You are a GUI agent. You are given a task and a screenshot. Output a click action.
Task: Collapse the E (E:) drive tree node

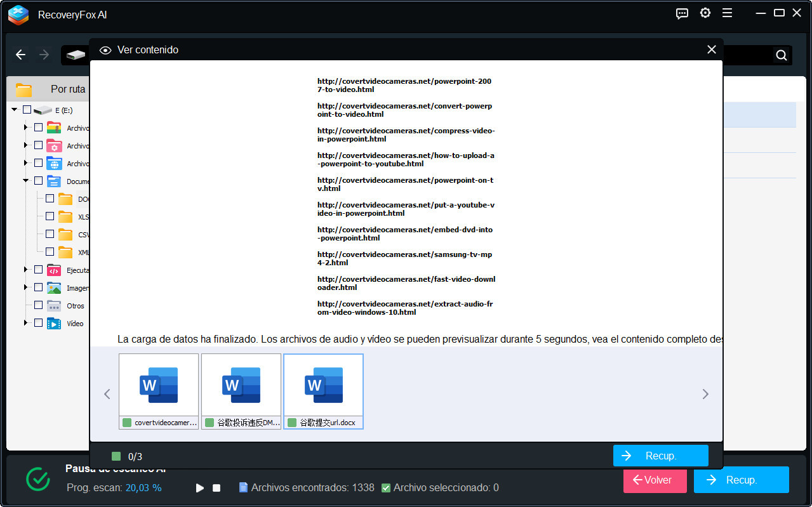[x=14, y=110]
